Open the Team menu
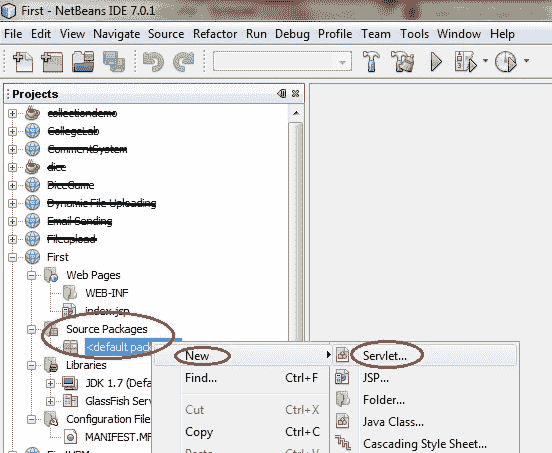Viewport: 552px width, 453px height. point(376,34)
